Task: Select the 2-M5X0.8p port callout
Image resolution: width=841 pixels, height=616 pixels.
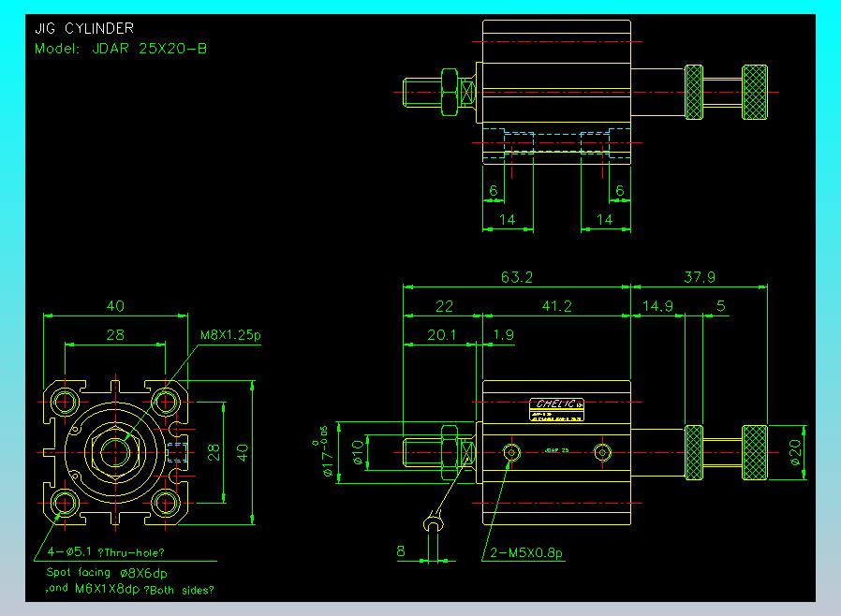Action: tap(526, 552)
